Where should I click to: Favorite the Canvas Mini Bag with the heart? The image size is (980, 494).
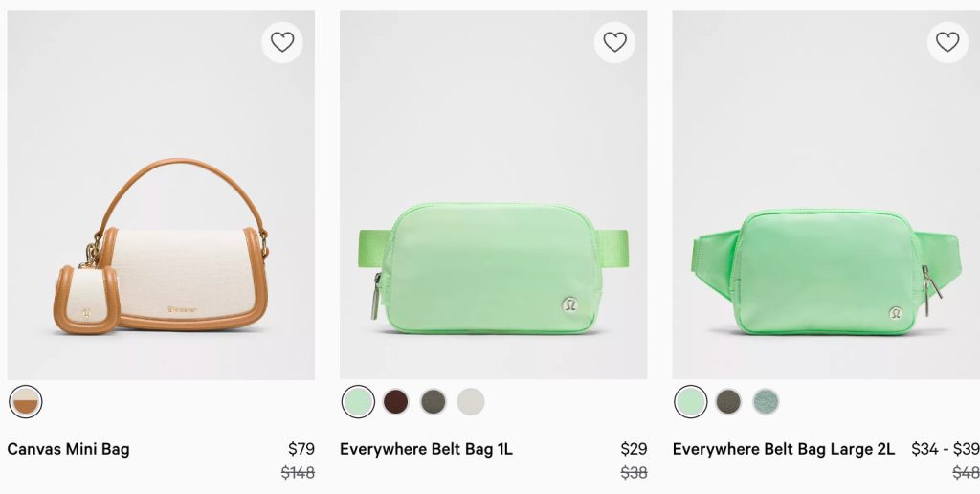[x=282, y=42]
